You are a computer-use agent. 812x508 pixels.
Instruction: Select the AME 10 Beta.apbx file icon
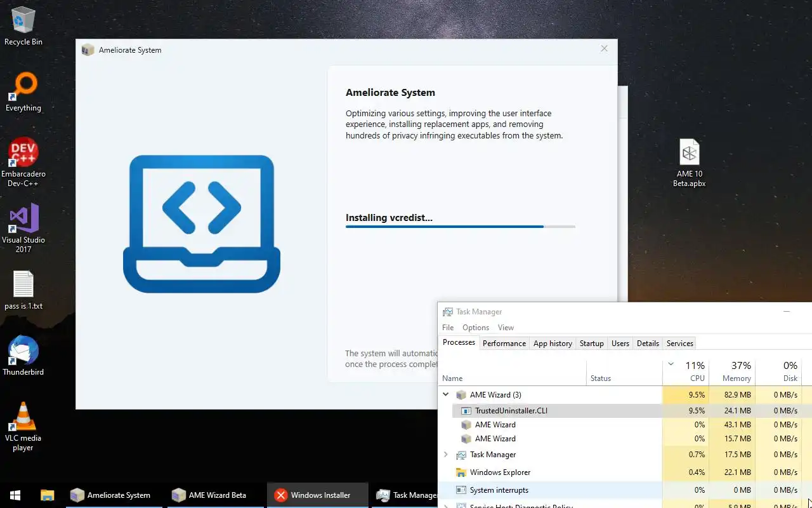pyautogui.click(x=689, y=163)
